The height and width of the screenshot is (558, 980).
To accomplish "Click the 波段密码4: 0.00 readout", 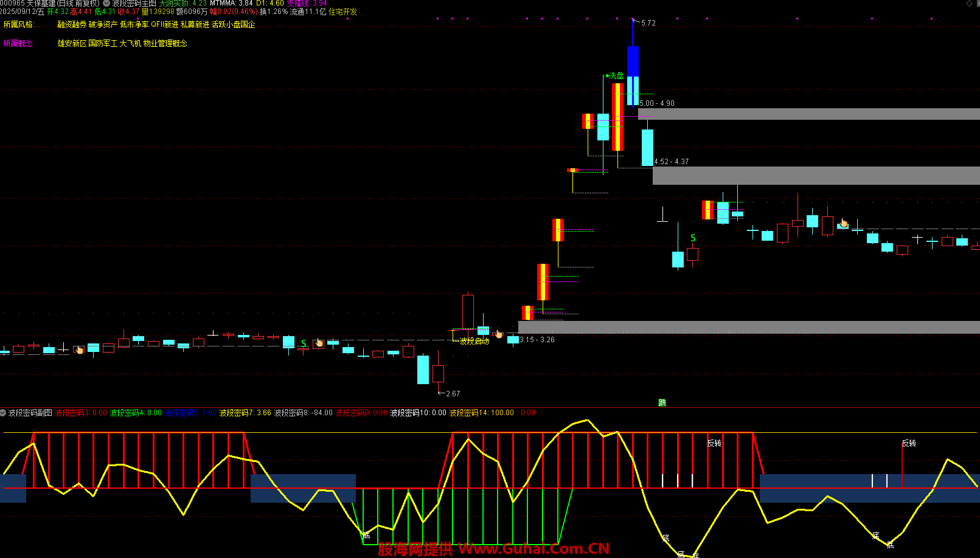I will pos(136,413).
